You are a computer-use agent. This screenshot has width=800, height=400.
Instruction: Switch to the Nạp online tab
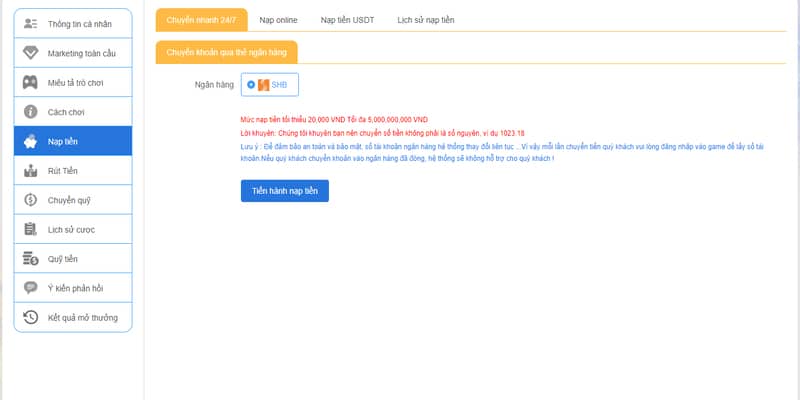click(279, 19)
